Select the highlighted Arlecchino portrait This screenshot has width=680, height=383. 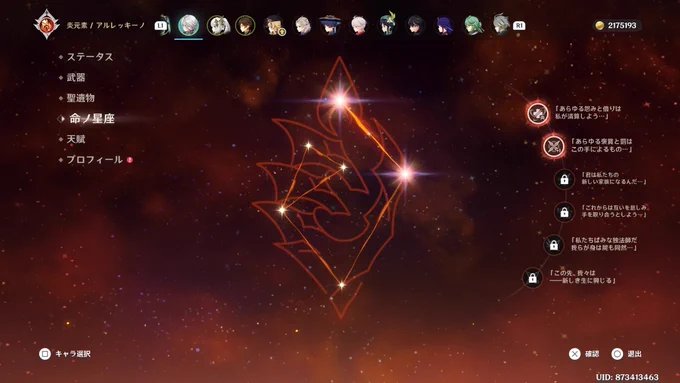click(189, 25)
